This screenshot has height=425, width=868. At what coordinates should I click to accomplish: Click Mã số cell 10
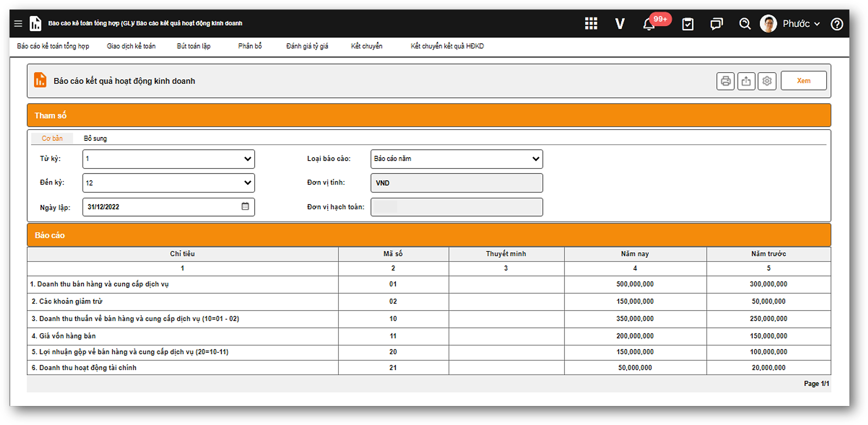click(393, 319)
